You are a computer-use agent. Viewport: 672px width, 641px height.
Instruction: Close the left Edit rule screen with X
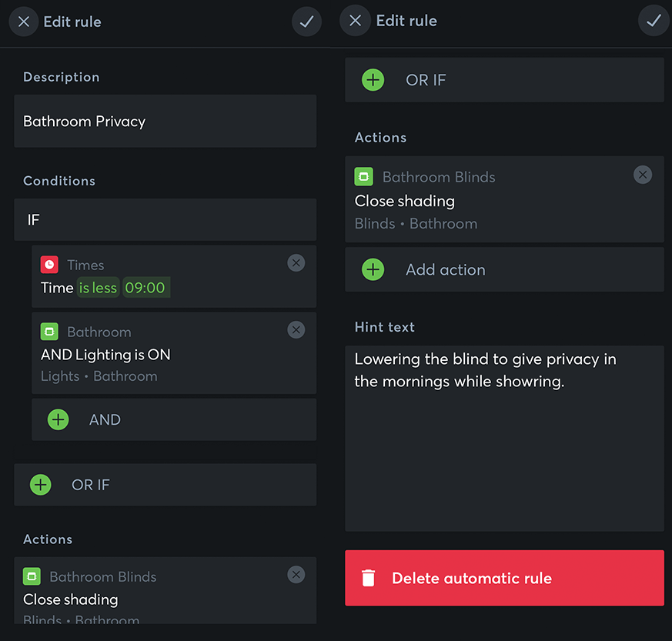coord(24,22)
